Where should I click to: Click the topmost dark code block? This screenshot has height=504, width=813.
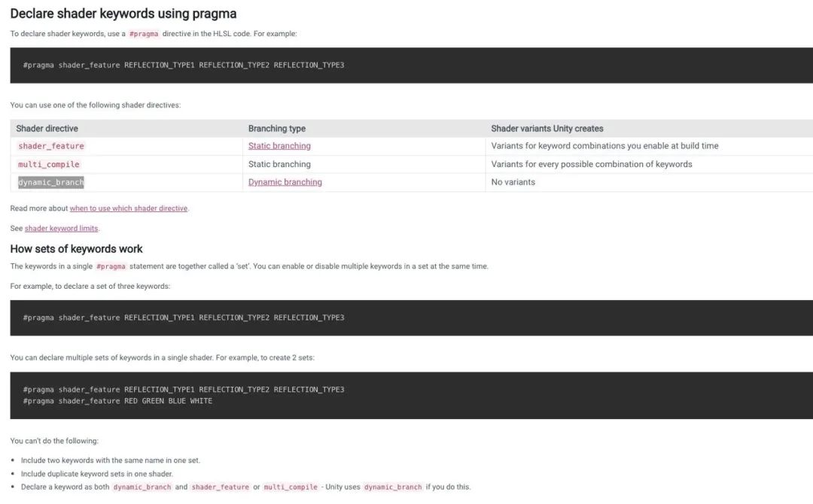coord(406,65)
